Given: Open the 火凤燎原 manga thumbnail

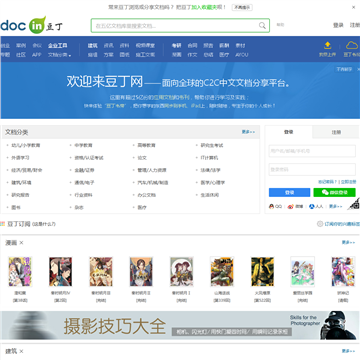Looking at the screenshot, I should point(262,272).
